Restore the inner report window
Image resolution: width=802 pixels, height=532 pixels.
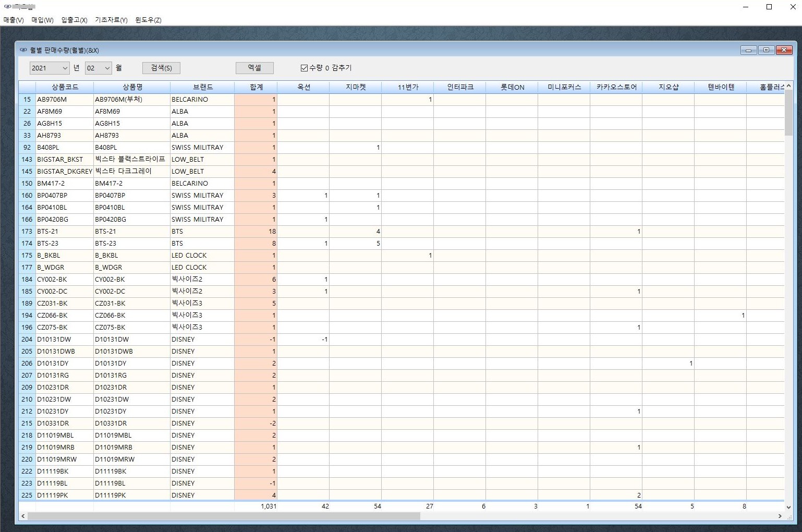pos(766,50)
